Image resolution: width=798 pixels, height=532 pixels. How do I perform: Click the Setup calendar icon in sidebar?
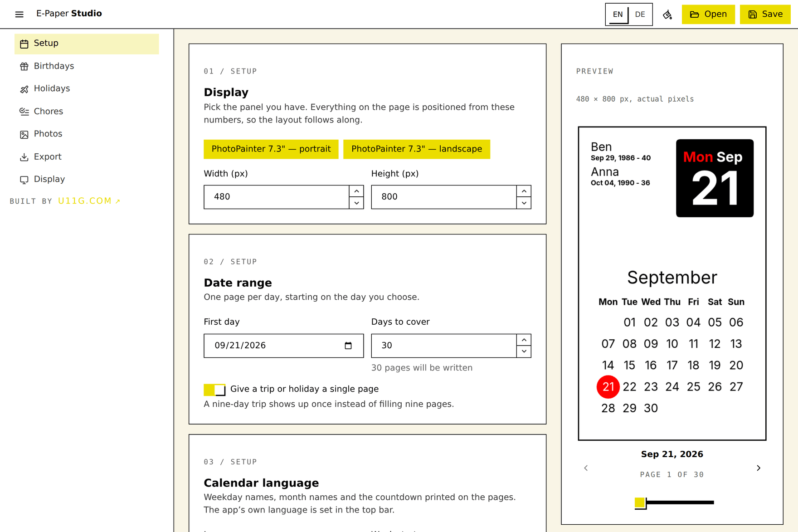pos(24,44)
